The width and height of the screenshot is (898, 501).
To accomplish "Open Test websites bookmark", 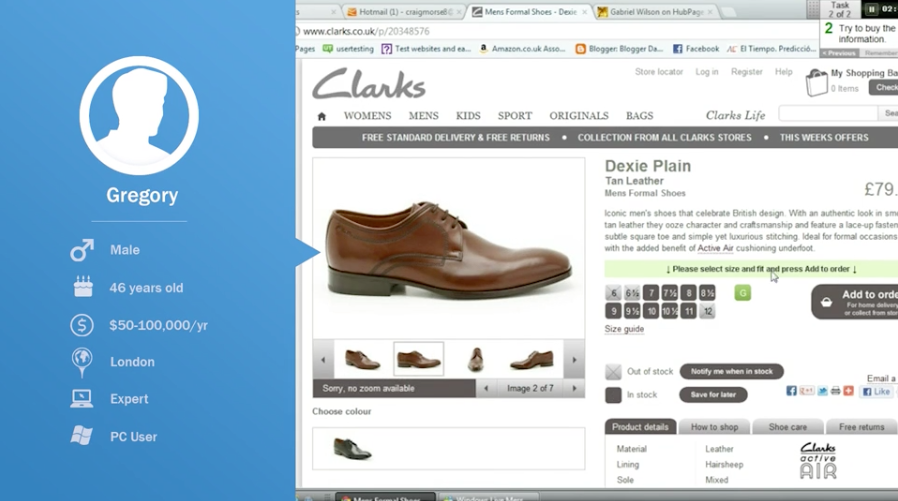I will coord(427,49).
